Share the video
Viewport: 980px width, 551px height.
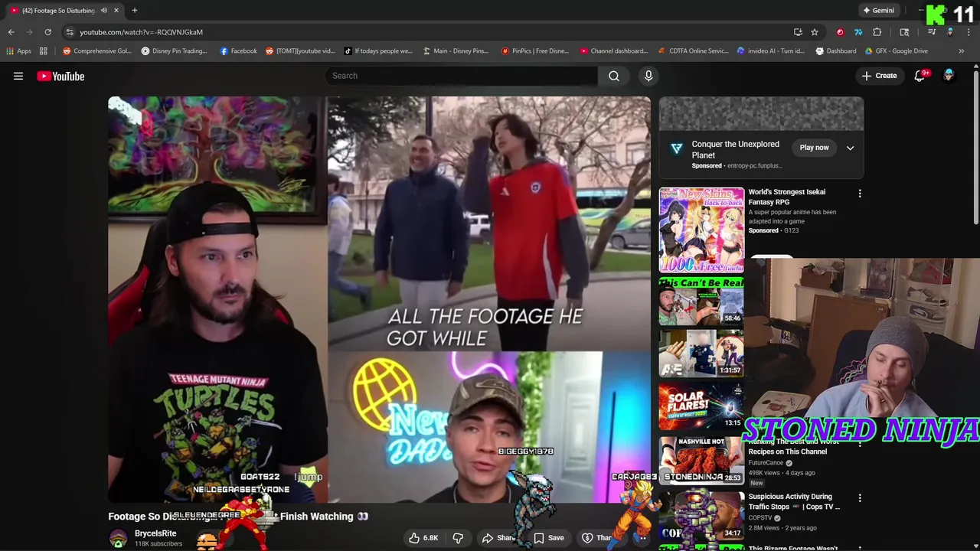pyautogui.click(x=498, y=538)
